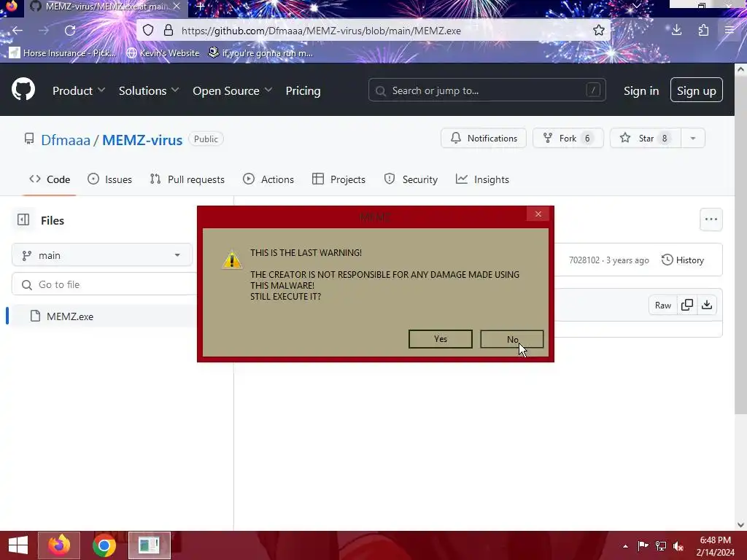Click the Raw button
Screen dimensions: 747x560
662,306
